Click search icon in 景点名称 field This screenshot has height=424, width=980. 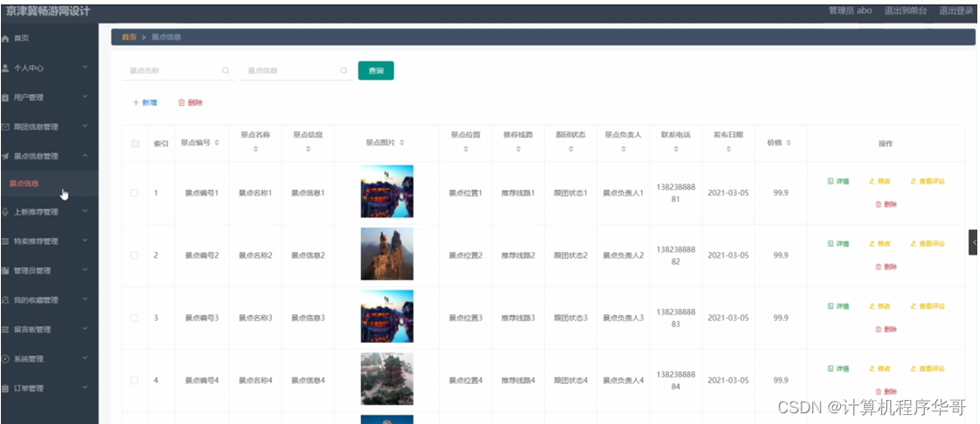click(226, 70)
